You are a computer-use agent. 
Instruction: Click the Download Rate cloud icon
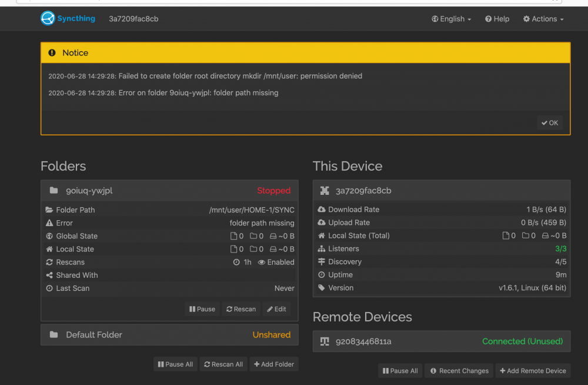coord(322,209)
